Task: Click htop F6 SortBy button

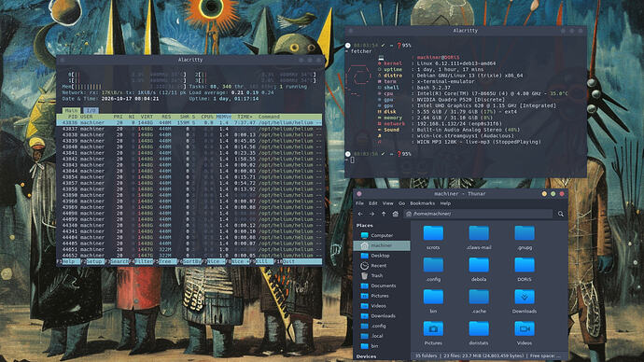Action: point(190,261)
